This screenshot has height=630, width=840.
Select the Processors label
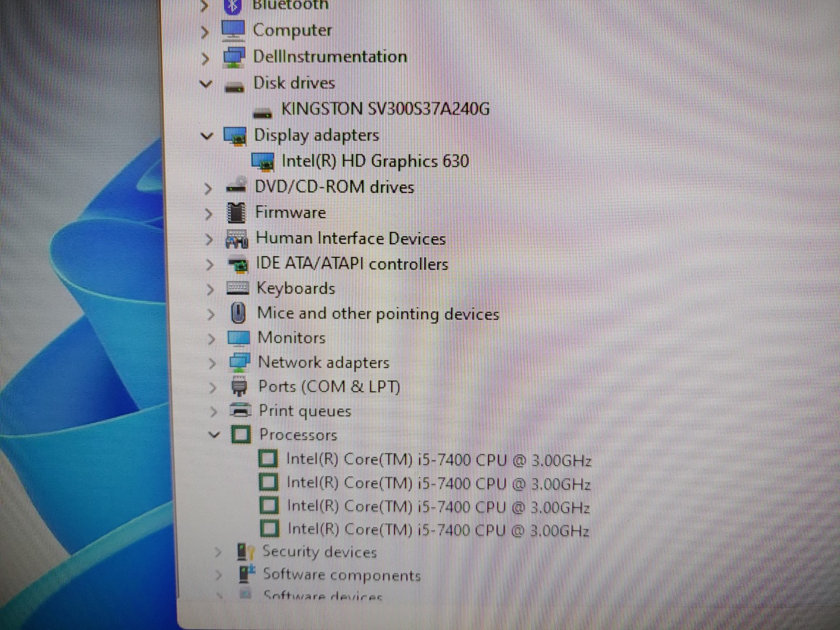[x=298, y=435]
